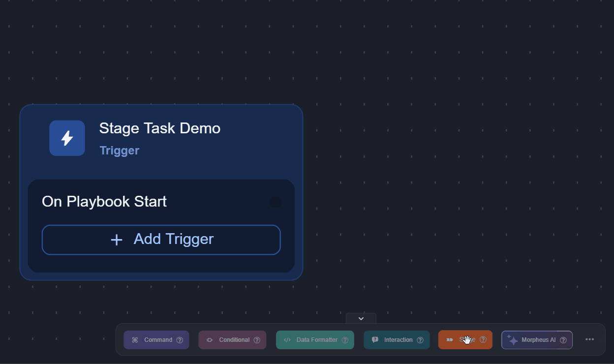Collapse the node toolbar with the chevron

point(361,318)
